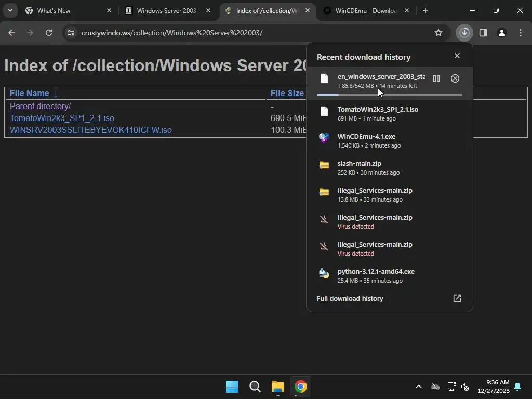Open WinCDEmu-4.1.exe from download history
Image resolution: width=532 pixels, height=399 pixels.
[390, 140]
